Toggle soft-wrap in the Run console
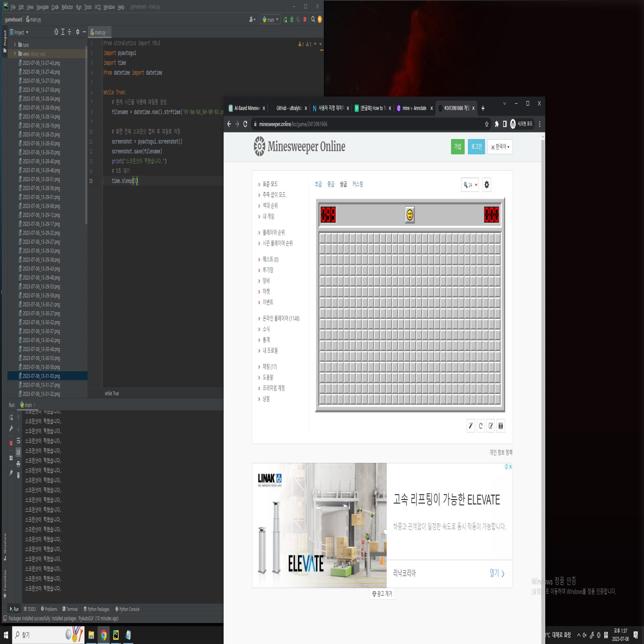Viewport: 644px width, 644px height. pyautogui.click(x=18, y=441)
